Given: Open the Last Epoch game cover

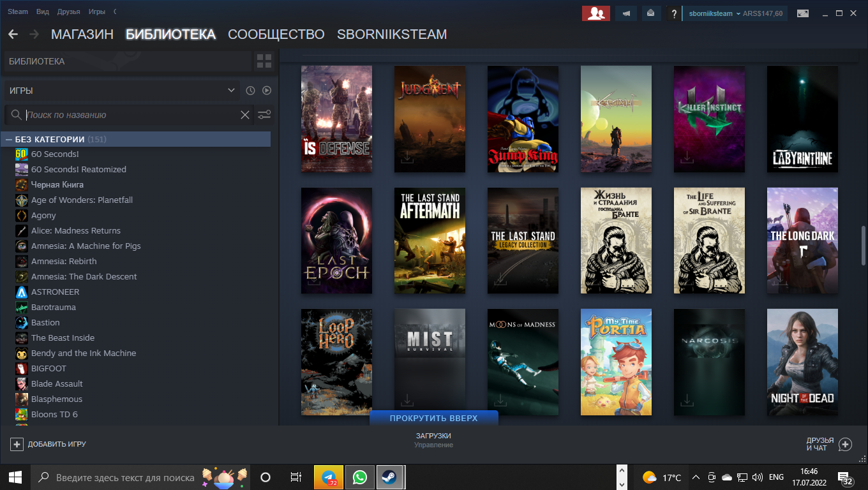Looking at the screenshot, I should coord(336,241).
